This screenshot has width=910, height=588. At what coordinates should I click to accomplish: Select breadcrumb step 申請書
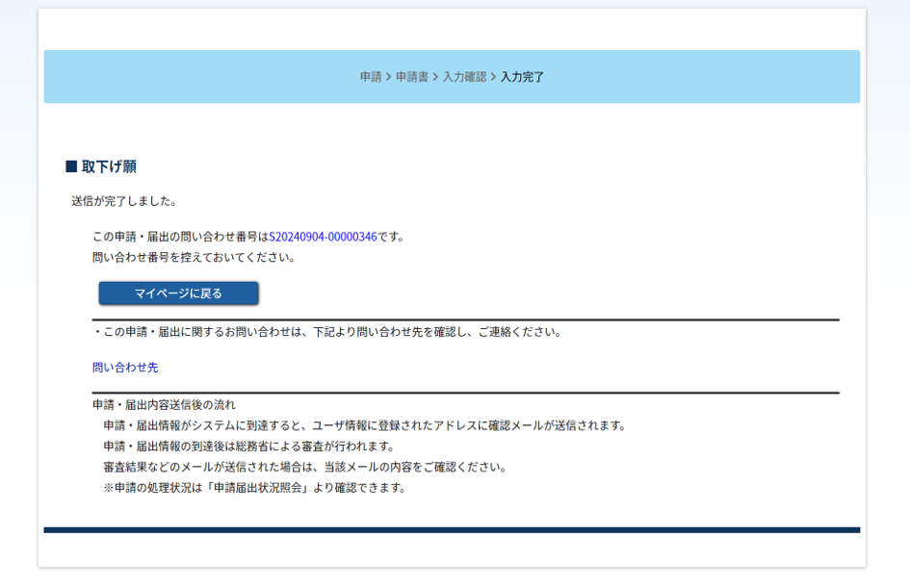pos(412,77)
